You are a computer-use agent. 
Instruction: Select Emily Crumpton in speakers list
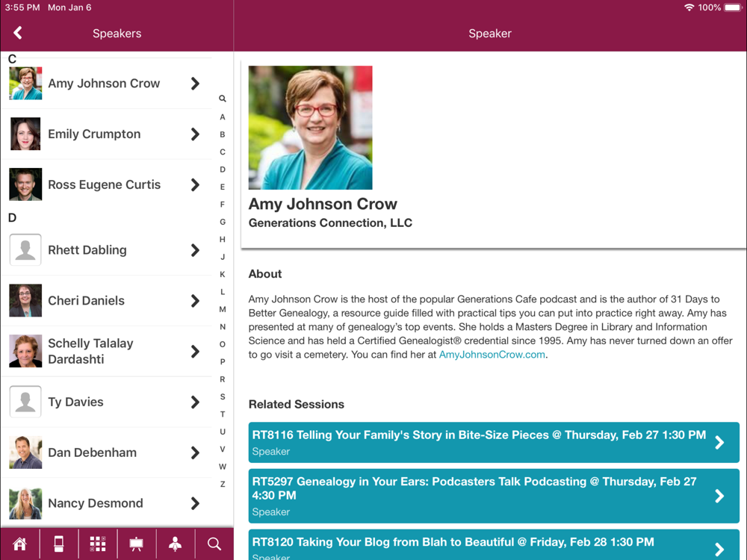coord(107,134)
